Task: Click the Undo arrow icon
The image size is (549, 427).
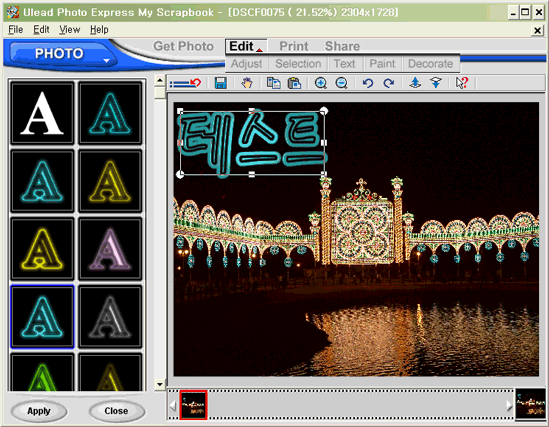Action: 368,83
